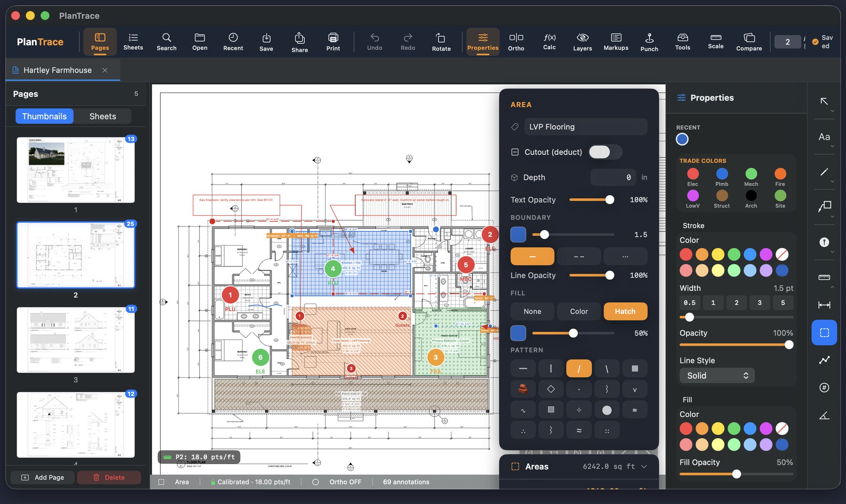Click the Share toolbar icon
This screenshot has width=846, height=504.
point(299,42)
